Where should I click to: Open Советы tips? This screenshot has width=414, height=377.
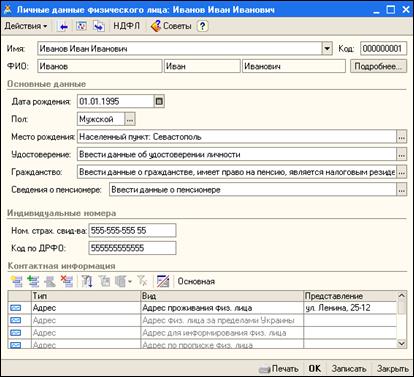[x=171, y=26]
